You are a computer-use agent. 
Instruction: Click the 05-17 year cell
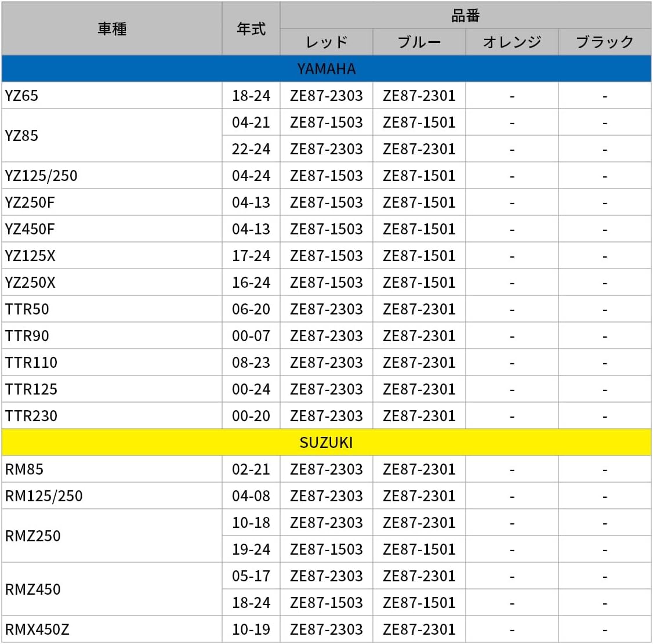pyautogui.click(x=251, y=576)
